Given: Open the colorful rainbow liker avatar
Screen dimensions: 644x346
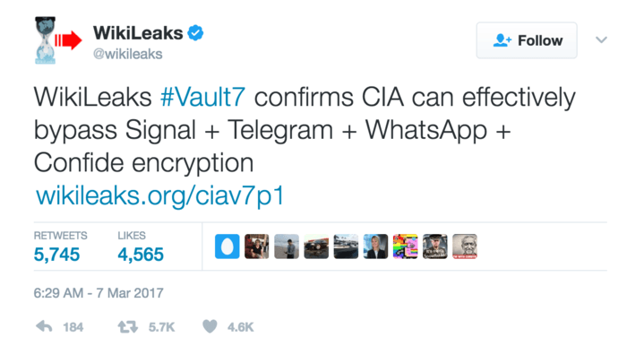Looking at the screenshot, I should point(406,247).
